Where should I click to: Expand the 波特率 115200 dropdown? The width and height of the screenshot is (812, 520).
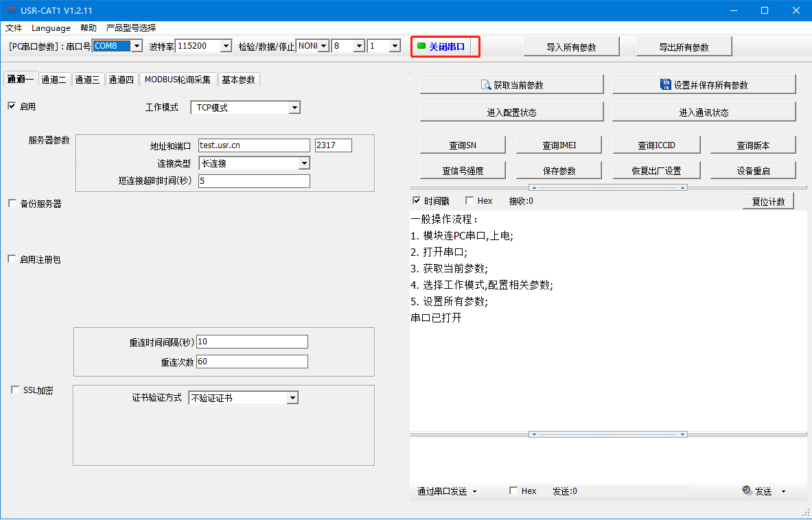point(226,46)
